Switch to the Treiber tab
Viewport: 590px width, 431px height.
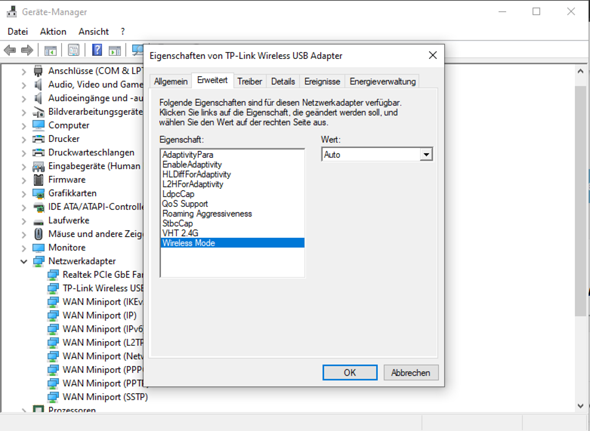click(x=249, y=81)
